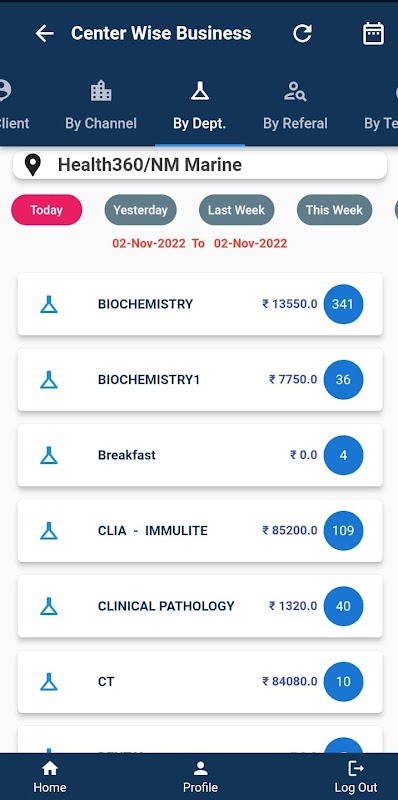Screen dimensions: 398x800
Task: Choose the Yesterday filter chip
Action: point(140,210)
